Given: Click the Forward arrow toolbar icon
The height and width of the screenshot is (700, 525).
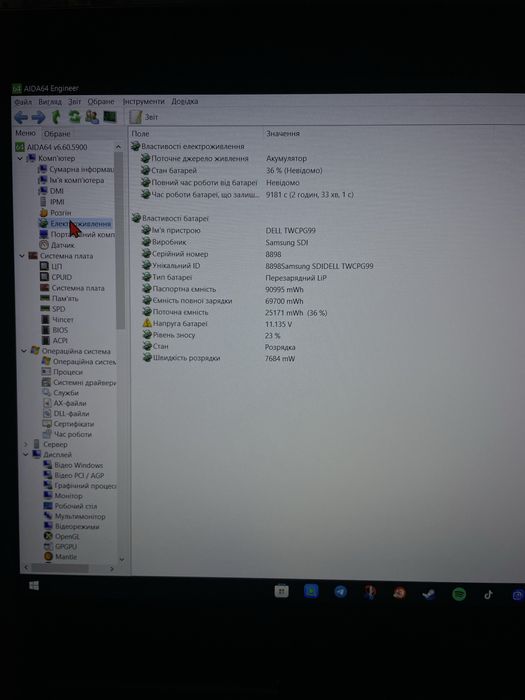Looking at the screenshot, I should coord(38,117).
